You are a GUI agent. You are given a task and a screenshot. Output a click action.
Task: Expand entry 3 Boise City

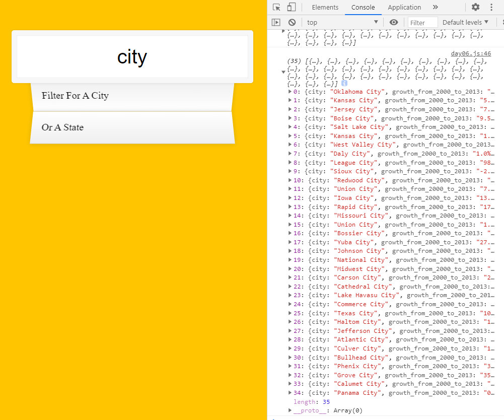[290, 118]
